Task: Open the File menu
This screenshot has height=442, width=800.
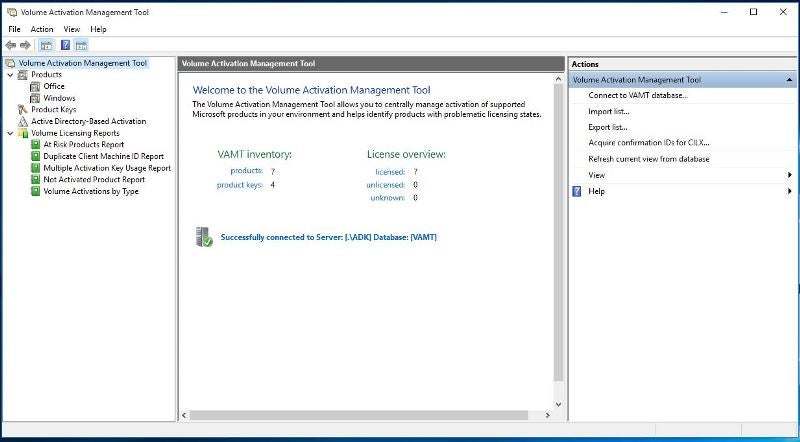Action: [14, 29]
